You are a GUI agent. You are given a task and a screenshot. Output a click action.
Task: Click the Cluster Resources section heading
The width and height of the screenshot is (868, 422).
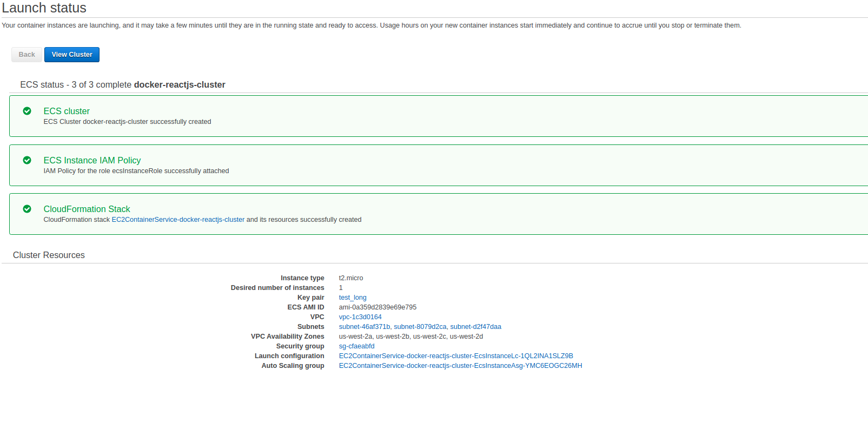(x=49, y=255)
